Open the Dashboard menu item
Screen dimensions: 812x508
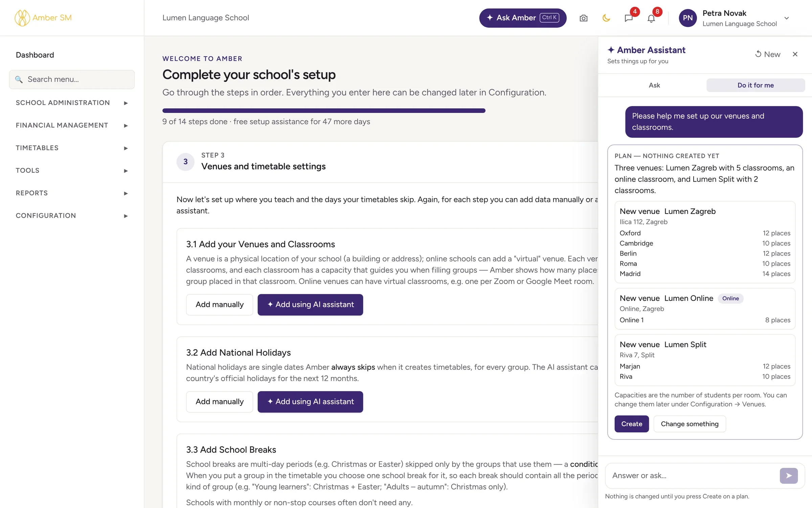point(35,55)
